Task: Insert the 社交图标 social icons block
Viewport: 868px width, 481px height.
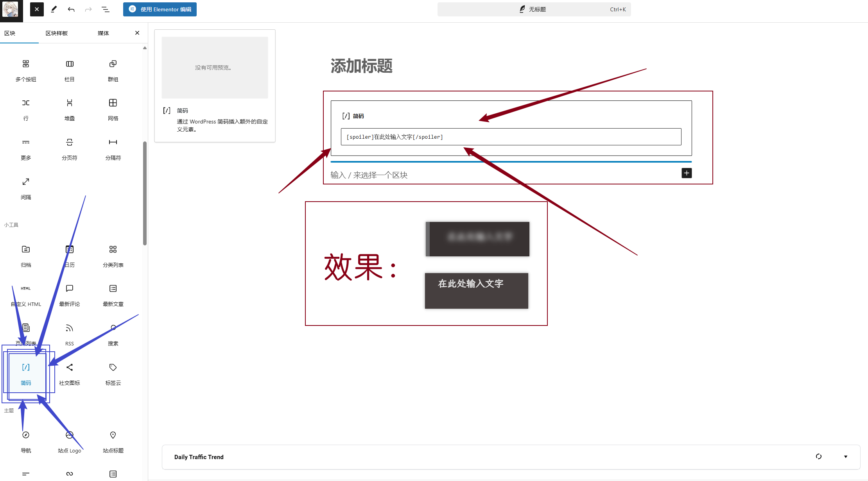Action: (70, 374)
